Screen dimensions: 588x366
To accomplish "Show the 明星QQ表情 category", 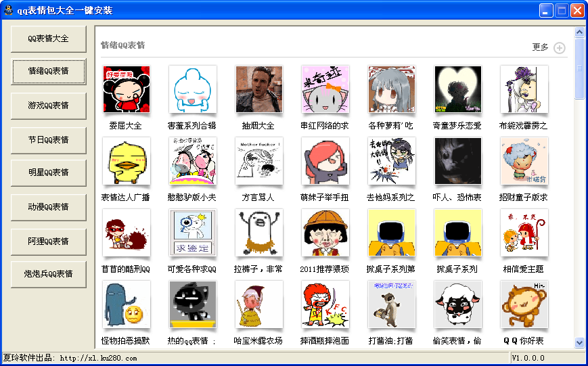I will [48, 173].
